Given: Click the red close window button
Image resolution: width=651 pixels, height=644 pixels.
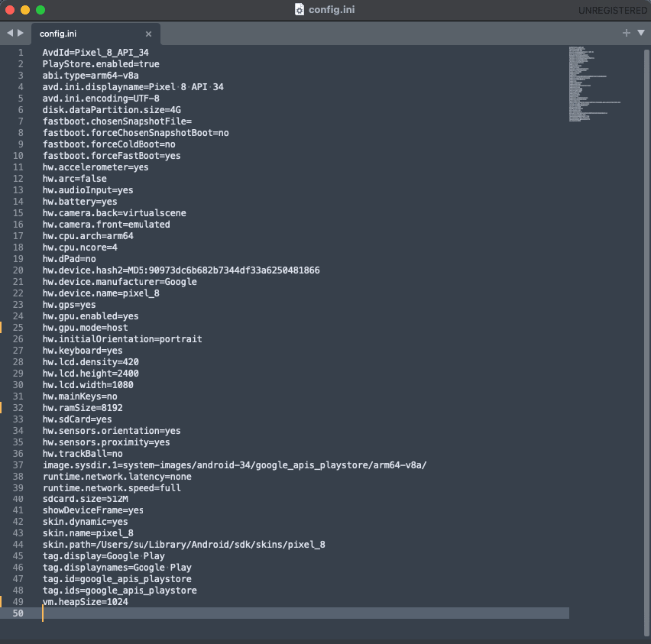Looking at the screenshot, I should [10, 10].
